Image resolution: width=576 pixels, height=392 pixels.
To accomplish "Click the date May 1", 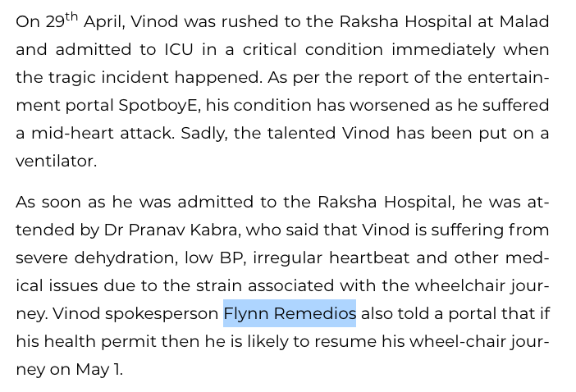I will (99, 369).
